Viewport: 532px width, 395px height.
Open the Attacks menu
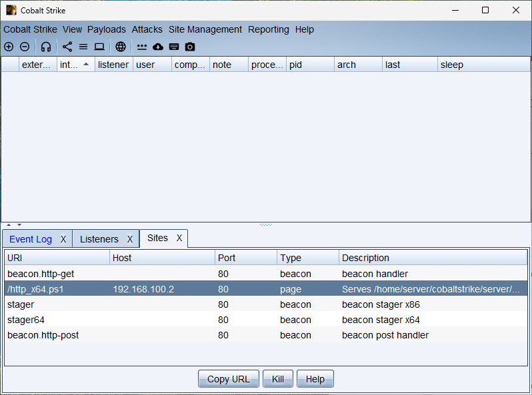coord(147,29)
